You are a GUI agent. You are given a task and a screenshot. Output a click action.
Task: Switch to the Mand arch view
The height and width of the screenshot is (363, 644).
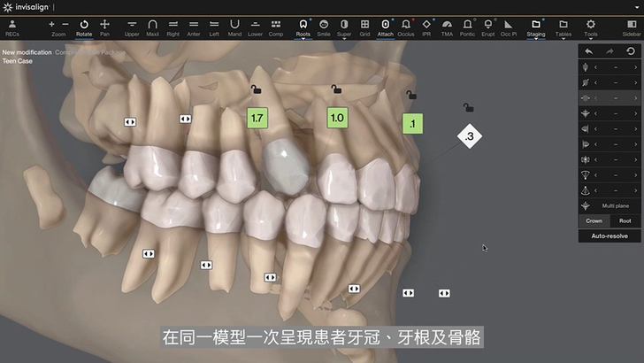coord(234,28)
